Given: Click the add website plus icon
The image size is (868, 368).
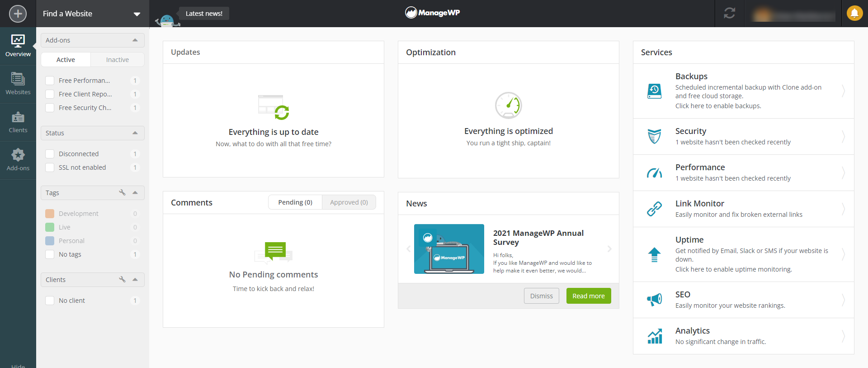Looking at the screenshot, I should coord(18,14).
